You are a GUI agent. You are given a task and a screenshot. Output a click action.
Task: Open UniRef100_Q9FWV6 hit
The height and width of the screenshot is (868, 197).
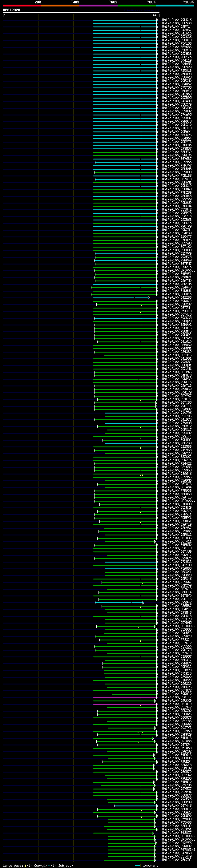177,714
